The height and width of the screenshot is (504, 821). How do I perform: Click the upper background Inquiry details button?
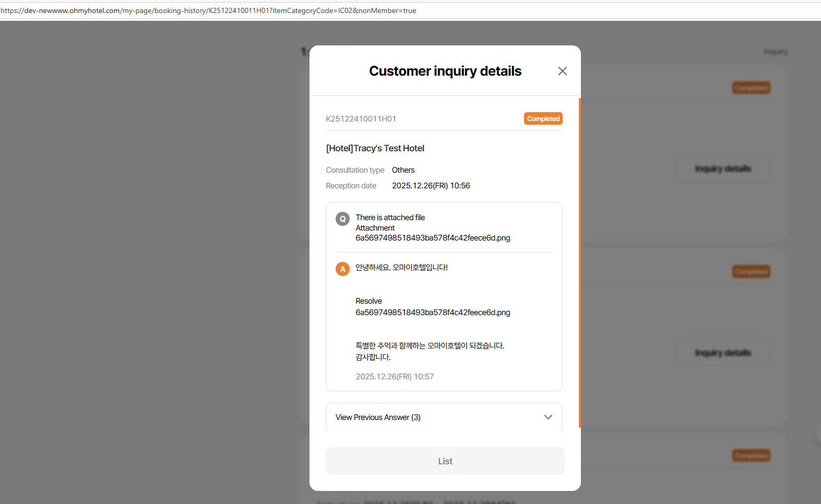pos(723,169)
